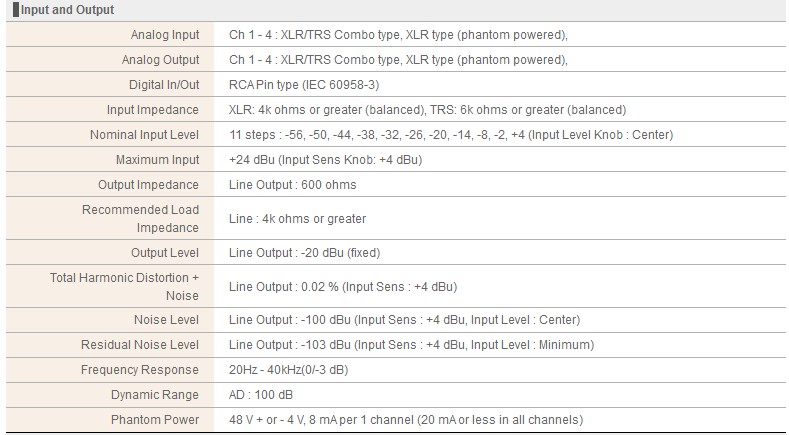The height and width of the screenshot is (435, 789).
Task: Click the "Output Impedance" label
Action: click(x=148, y=185)
